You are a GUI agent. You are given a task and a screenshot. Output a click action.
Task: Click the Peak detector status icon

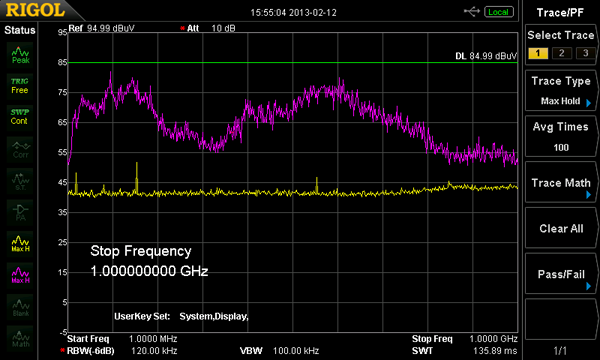point(20,55)
